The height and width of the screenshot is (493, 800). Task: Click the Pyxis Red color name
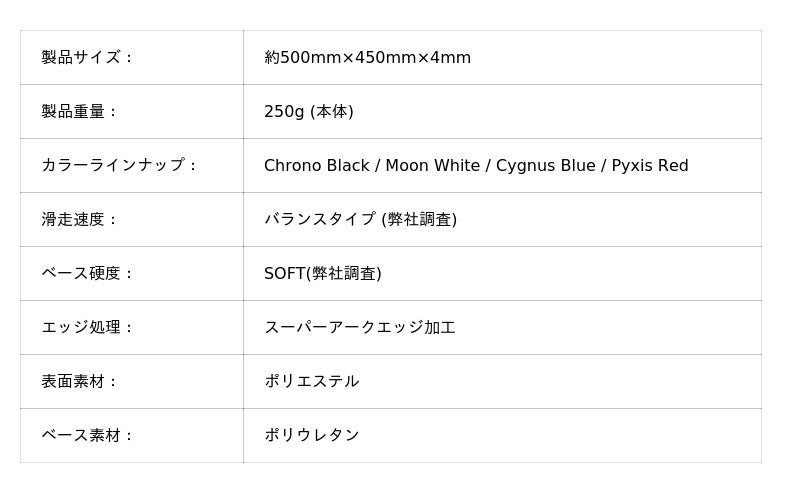(650, 166)
